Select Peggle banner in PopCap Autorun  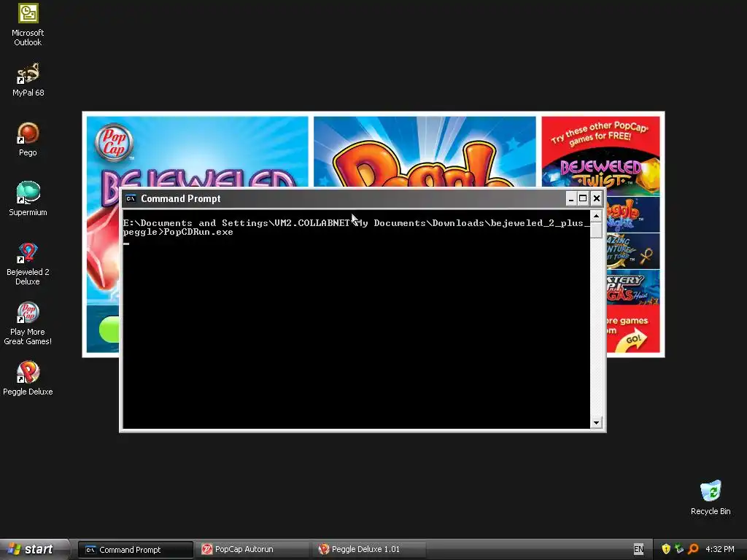[425, 152]
